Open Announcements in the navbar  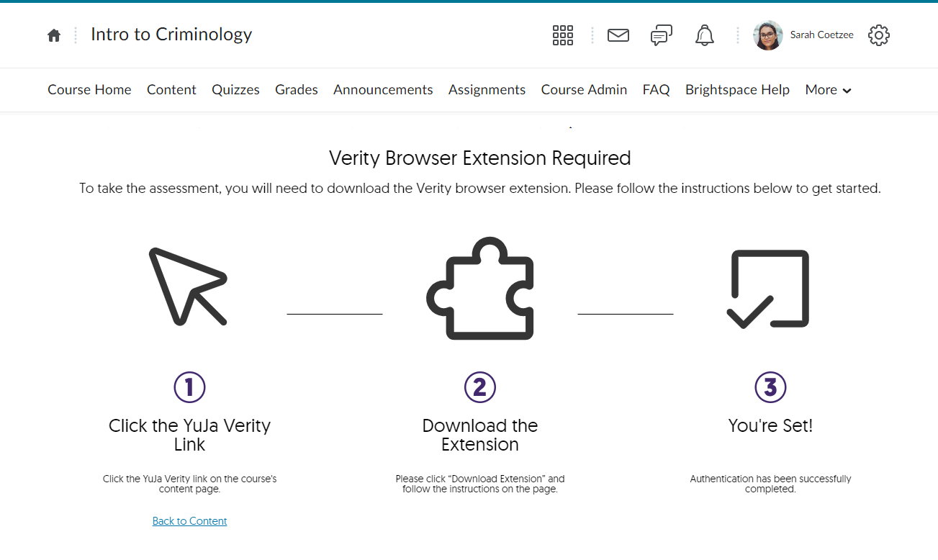point(383,90)
